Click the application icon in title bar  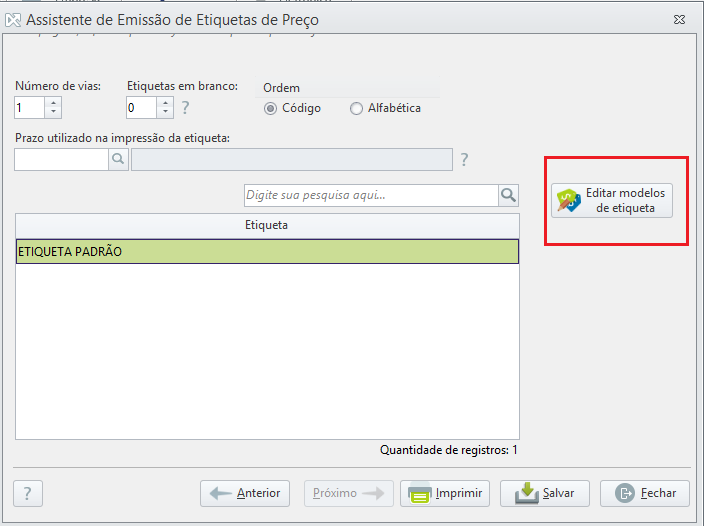13,20
